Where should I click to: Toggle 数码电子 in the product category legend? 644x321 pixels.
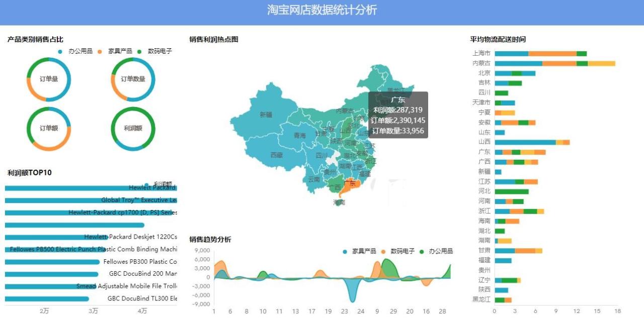154,51
